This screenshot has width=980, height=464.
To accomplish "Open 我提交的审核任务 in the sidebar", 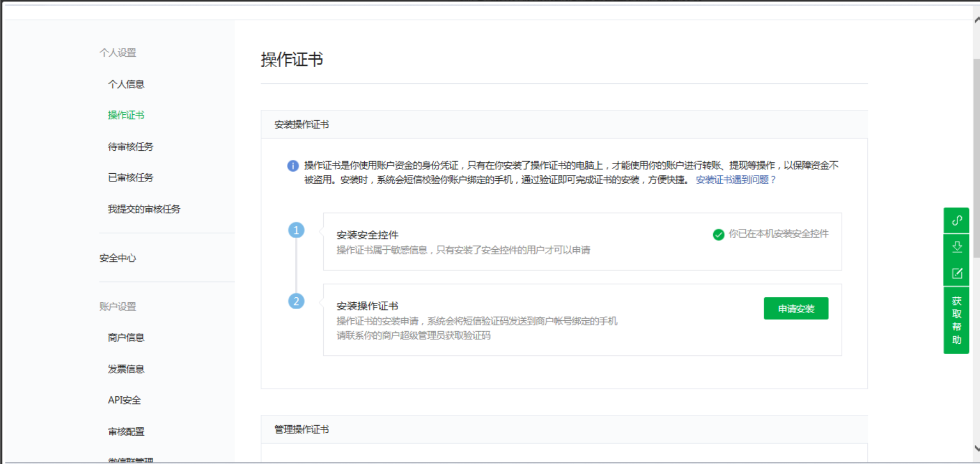I will point(144,209).
